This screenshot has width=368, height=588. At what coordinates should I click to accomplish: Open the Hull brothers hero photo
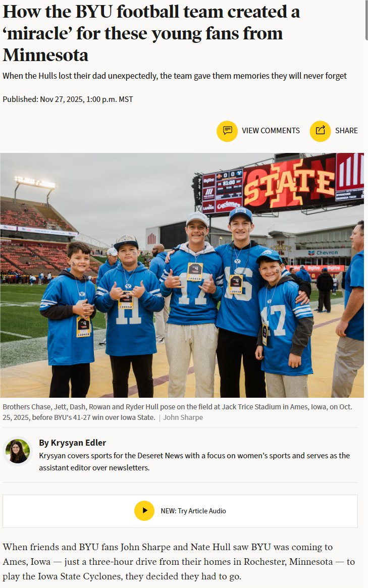click(x=182, y=275)
